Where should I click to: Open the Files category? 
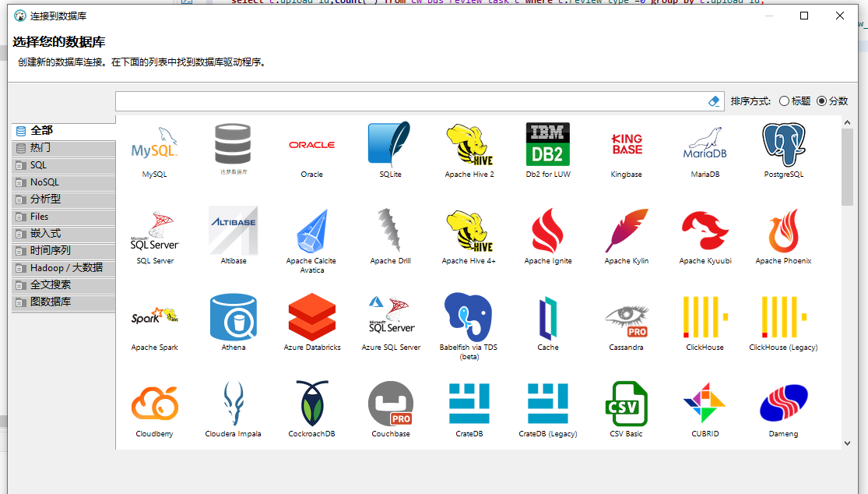click(64, 217)
